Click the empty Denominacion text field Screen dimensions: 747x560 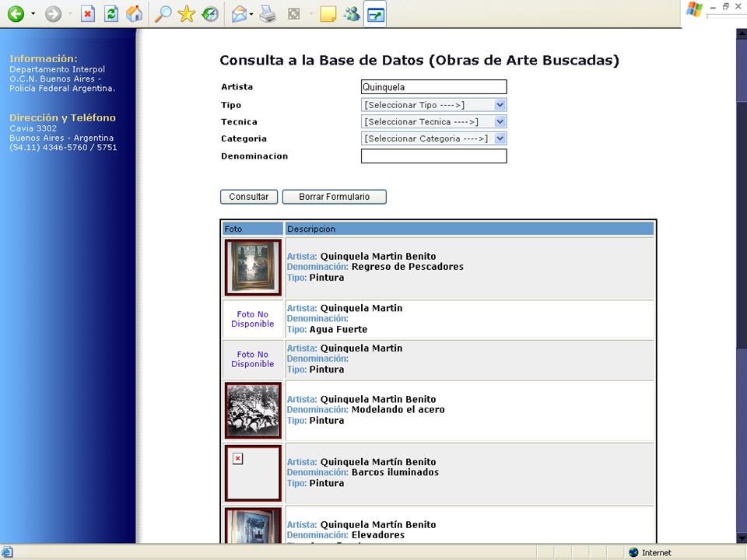coord(433,156)
